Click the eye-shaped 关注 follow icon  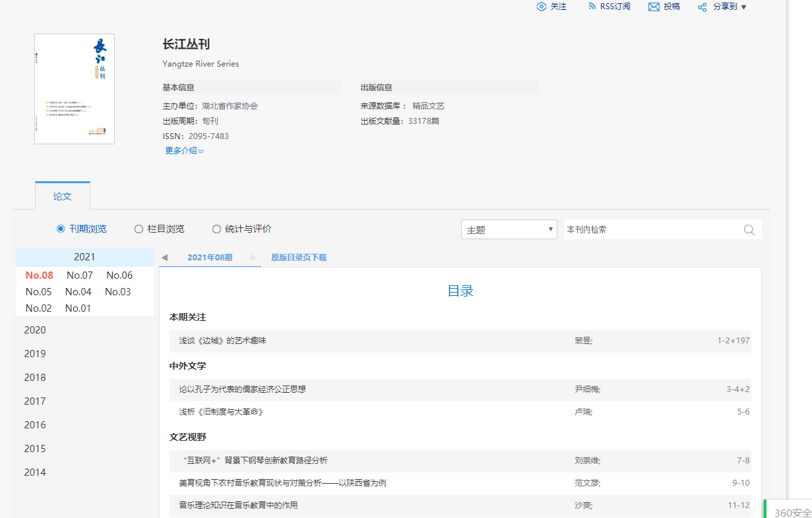pyautogui.click(x=542, y=7)
